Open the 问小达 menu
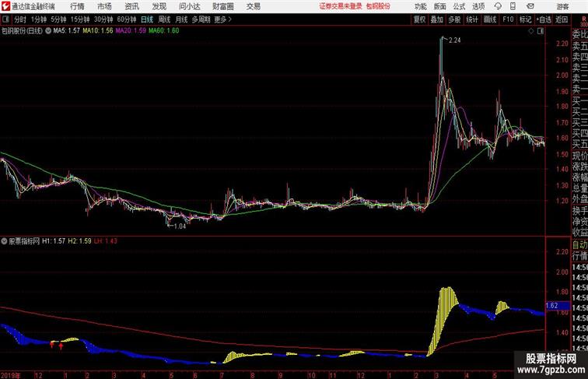 (189, 6)
